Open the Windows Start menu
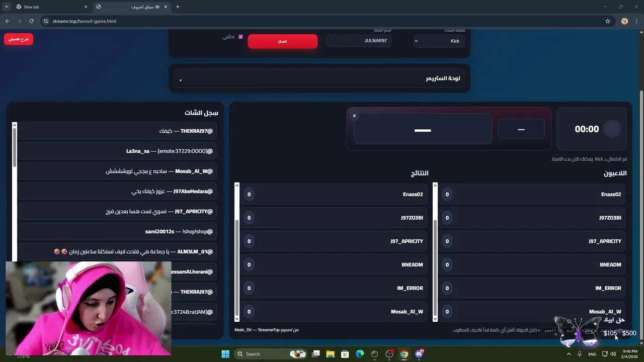This screenshot has width=644, height=362. point(225,354)
